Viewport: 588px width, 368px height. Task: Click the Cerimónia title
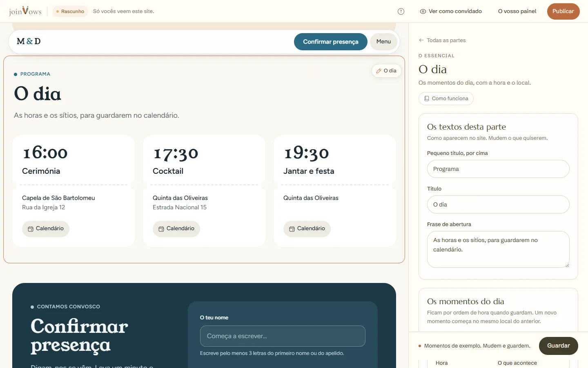pos(41,171)
